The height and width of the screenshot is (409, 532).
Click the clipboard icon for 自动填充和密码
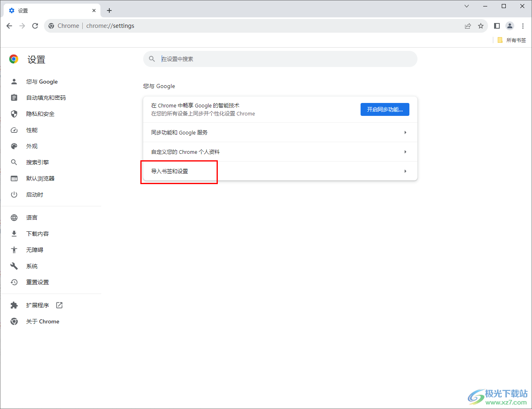pos(14,98)
